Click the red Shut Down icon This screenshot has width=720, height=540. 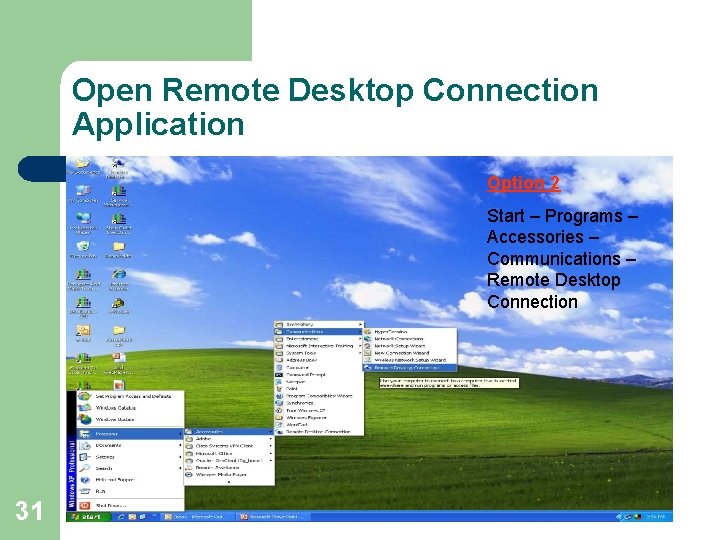[x=84, y=506]
